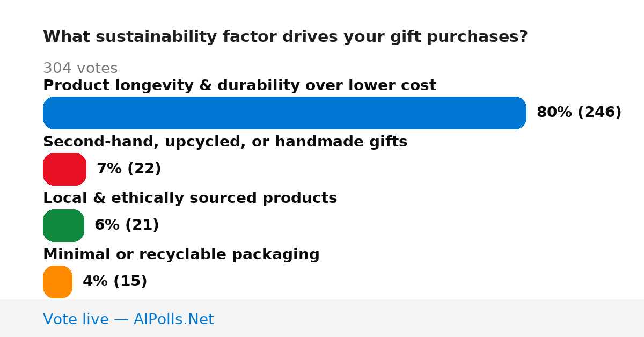The width and height of the screenshot is (644, 337).
Task: Click the word AIPolls.Net in footer
Action: tap(173, 319)
